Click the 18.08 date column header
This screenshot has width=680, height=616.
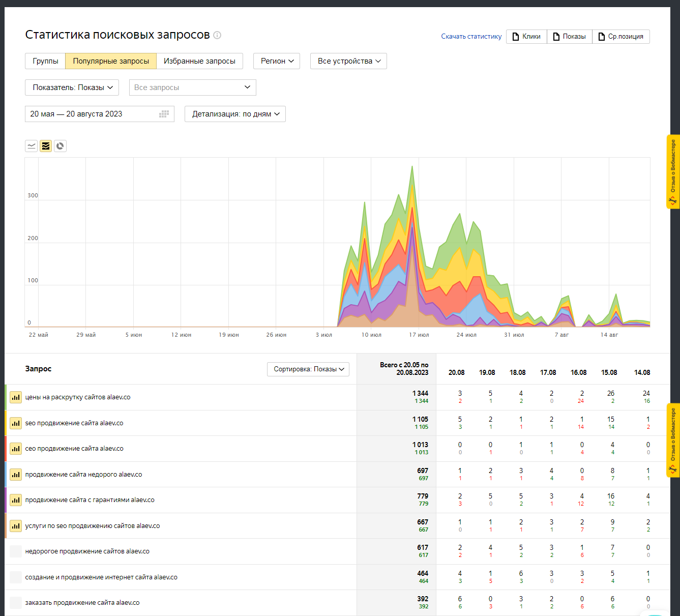(518, 372)
